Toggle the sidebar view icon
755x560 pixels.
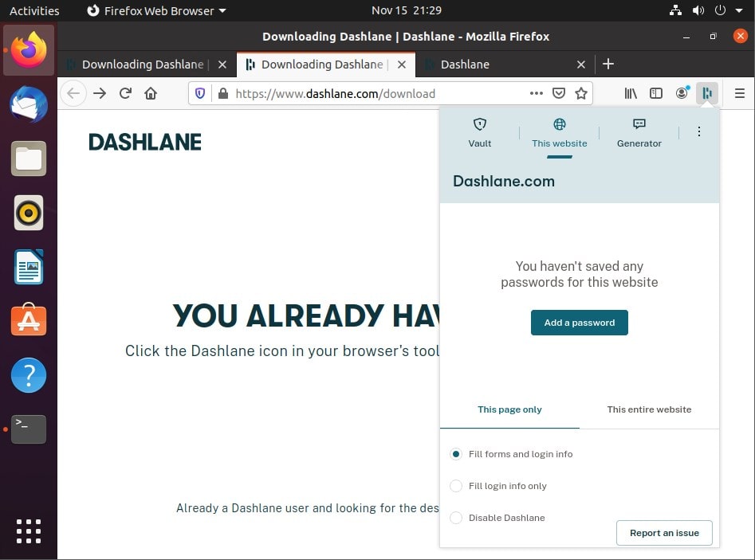[x=656, y=93]
